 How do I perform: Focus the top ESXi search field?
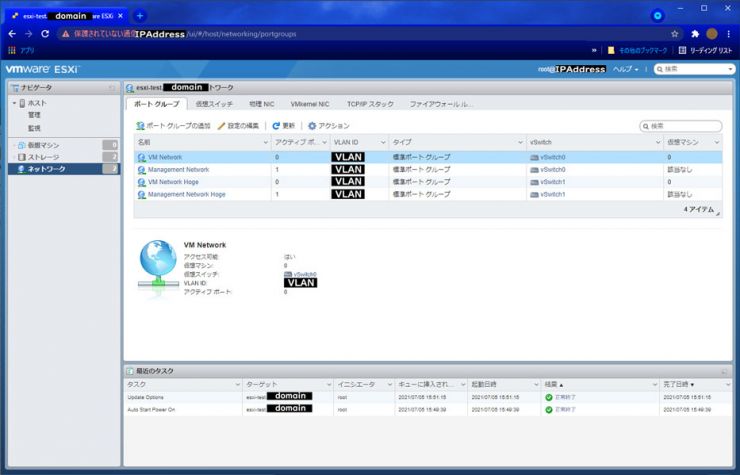coord(694,69)
